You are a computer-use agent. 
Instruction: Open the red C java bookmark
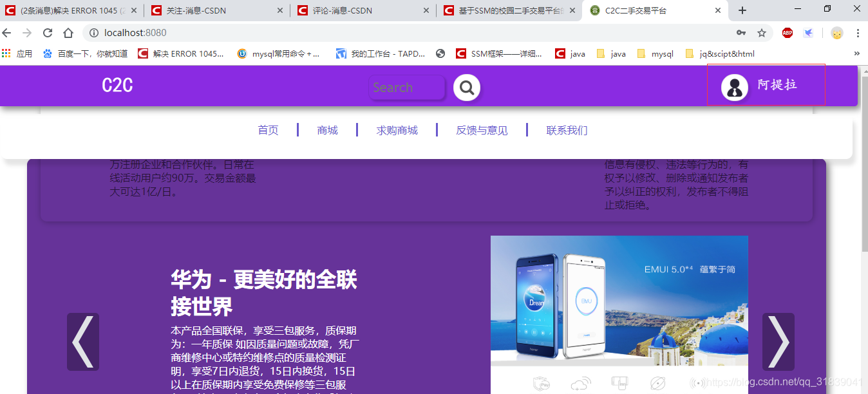point(570,53)
